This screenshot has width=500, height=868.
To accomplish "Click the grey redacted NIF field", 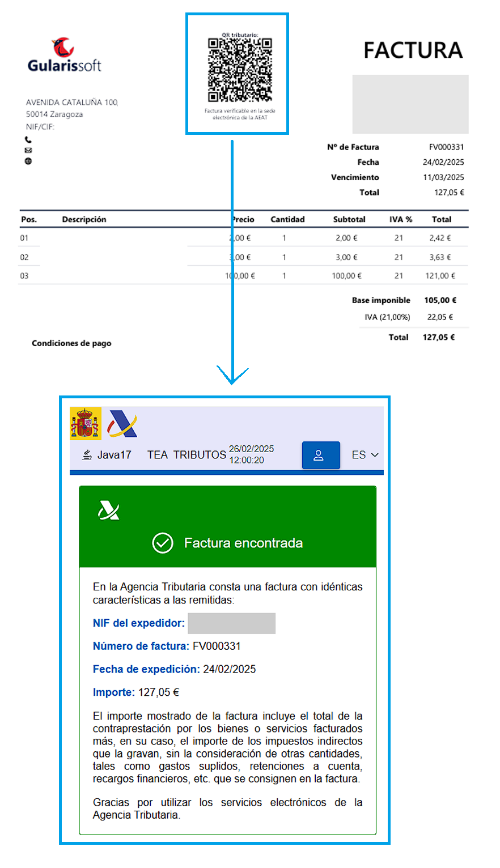I will tap(231, 623).
